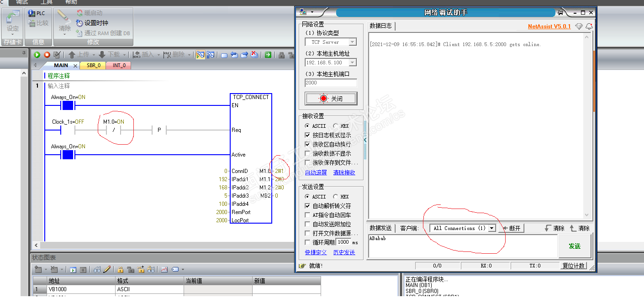Expand the Upload (上传) dropdown arrow
Screen dimensions: 644x298
93,55
